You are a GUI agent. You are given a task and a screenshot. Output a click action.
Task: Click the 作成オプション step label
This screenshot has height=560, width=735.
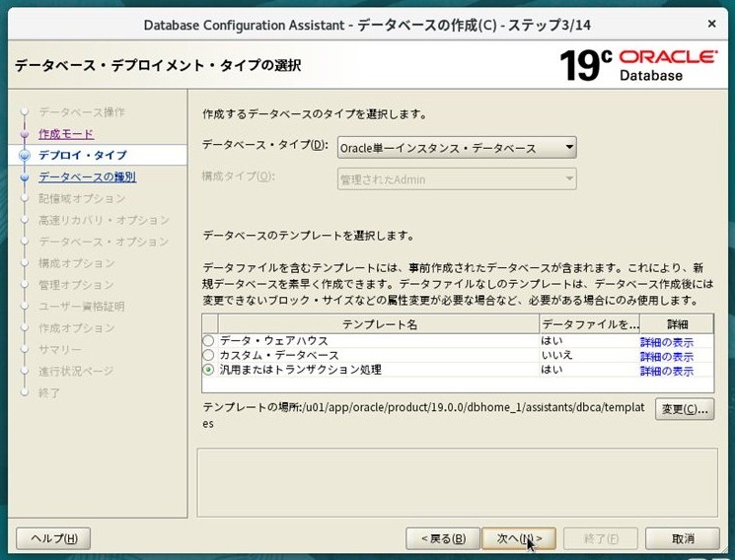(x=77, y=327)
